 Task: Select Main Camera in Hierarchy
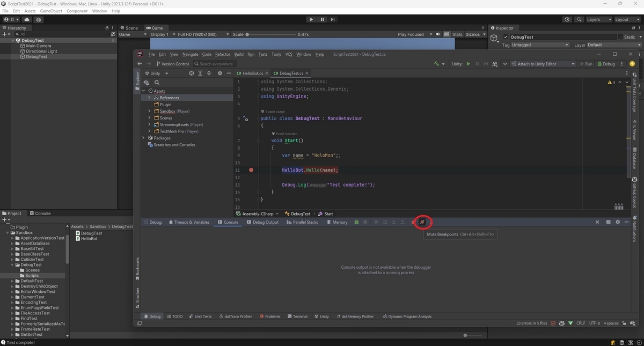pyautogui.click(x=38, y=46)
